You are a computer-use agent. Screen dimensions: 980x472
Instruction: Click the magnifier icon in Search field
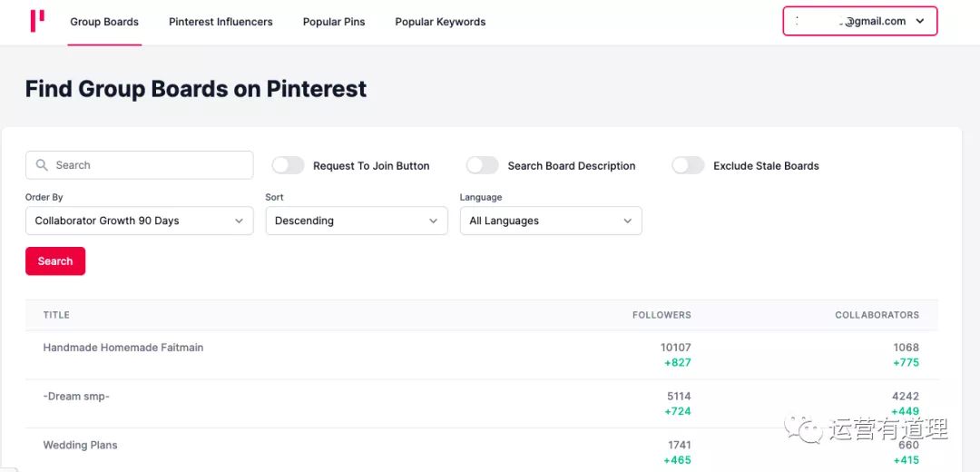[x=42, y=165]
